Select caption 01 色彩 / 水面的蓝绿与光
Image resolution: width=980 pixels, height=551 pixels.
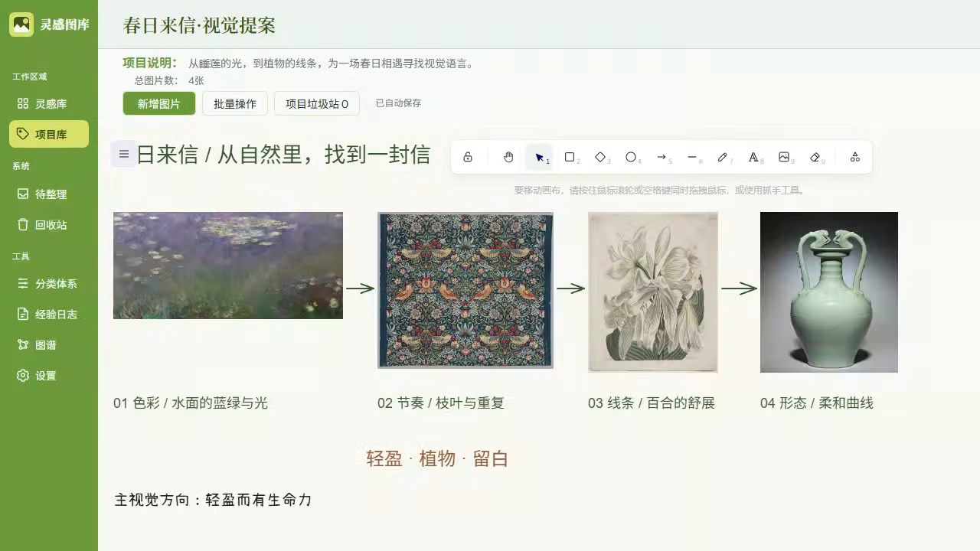(191, 403)
